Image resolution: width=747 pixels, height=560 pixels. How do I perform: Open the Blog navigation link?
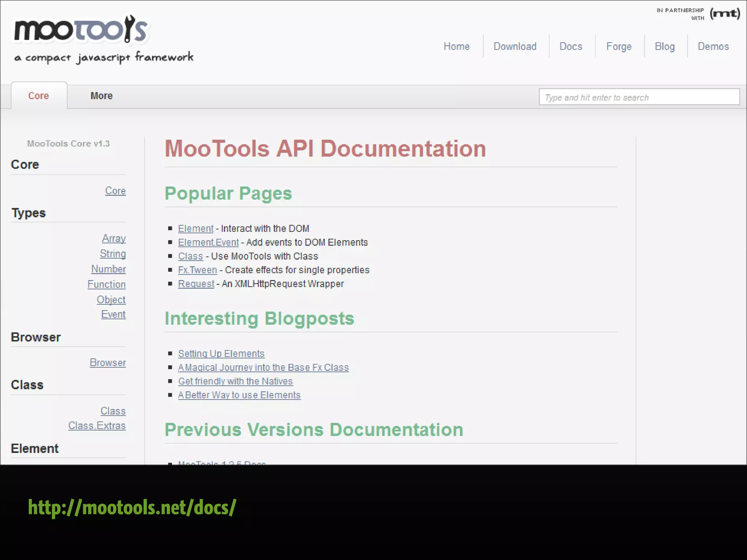[665, 47]
